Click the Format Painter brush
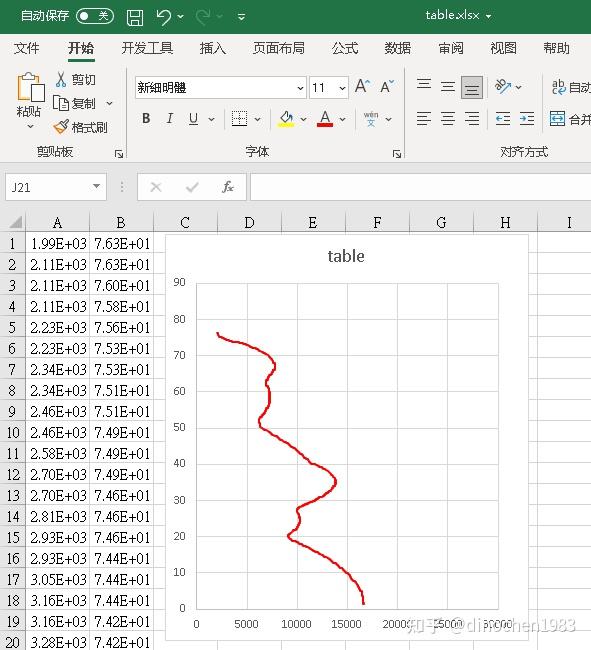 pos(61,126)
